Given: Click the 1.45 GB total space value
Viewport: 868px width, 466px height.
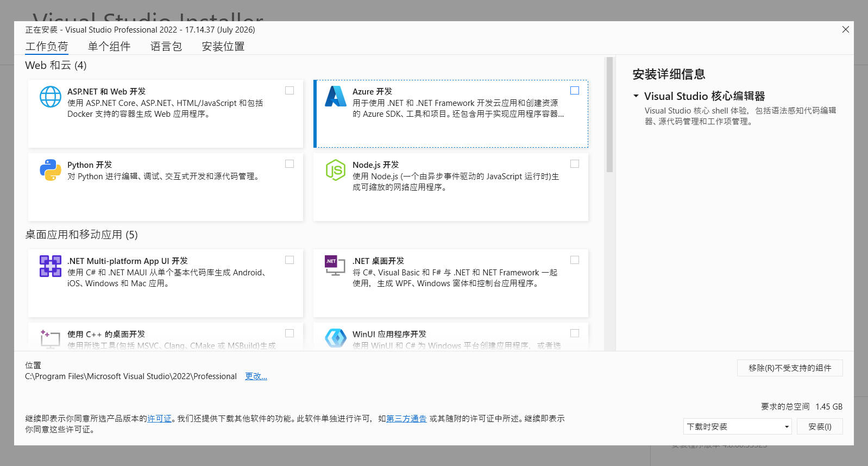Looking at the screenshot, I should point(829,407).
